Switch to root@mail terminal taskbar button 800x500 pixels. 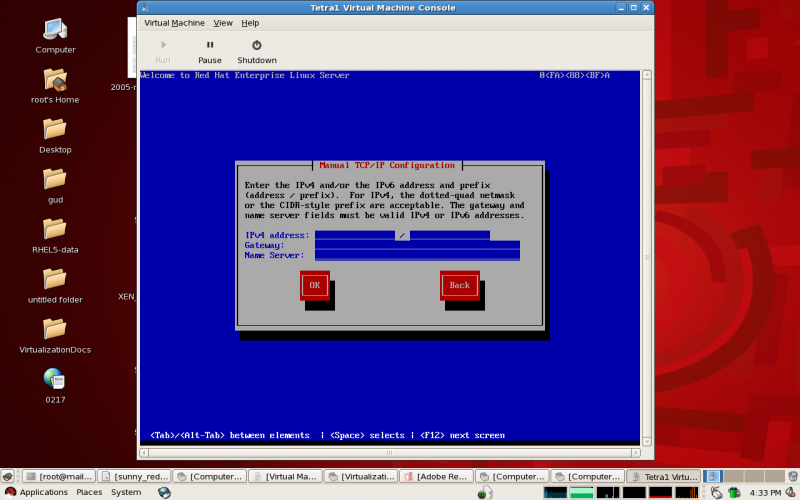point(59,477)
